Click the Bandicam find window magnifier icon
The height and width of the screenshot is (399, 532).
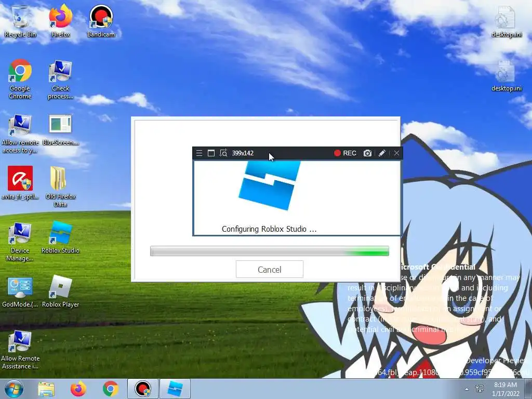coord(223,153)
